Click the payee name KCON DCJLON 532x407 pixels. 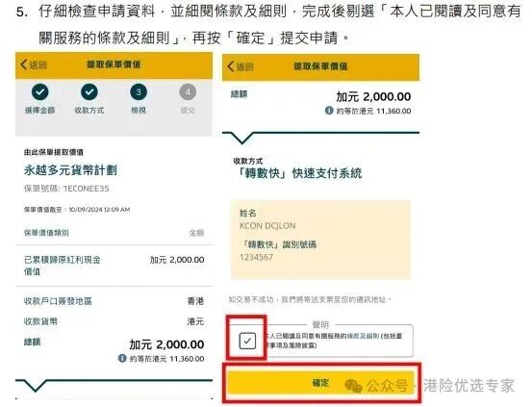267,226
